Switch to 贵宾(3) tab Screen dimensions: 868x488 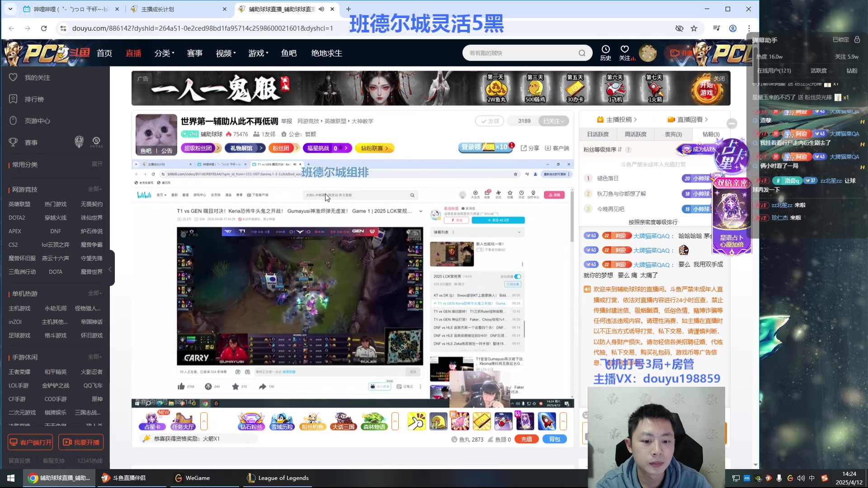point(673,134)
